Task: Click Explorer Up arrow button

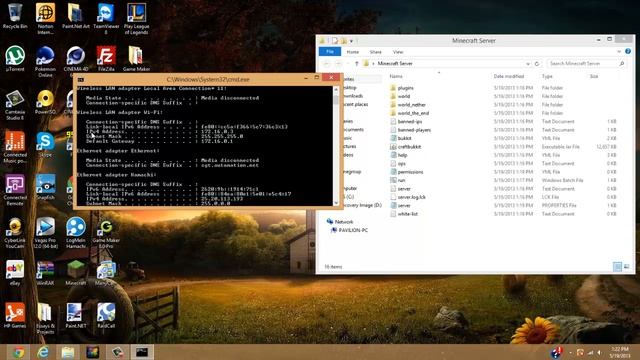Action: (357, 64)
